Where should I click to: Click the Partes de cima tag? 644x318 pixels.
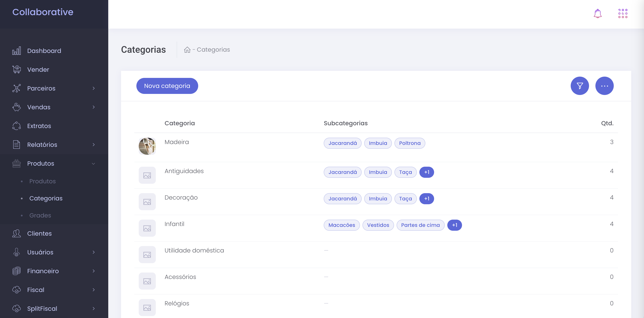(420, 225)
